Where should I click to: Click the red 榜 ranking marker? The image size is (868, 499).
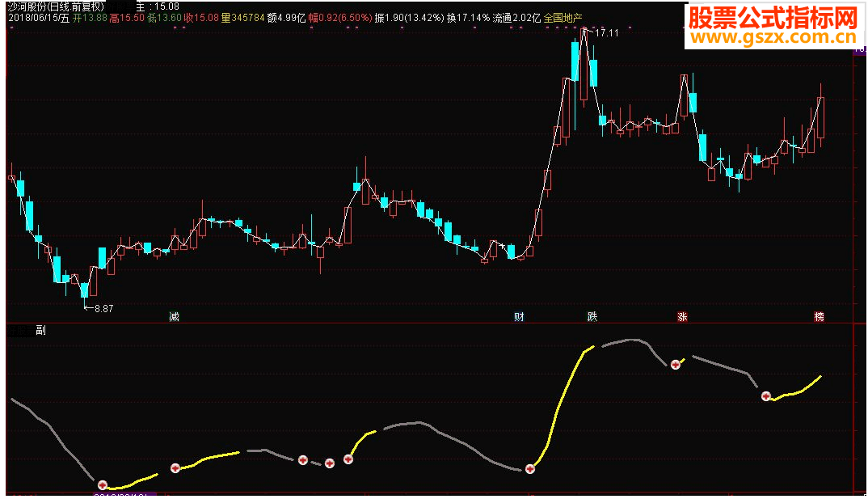click(820, 317)
